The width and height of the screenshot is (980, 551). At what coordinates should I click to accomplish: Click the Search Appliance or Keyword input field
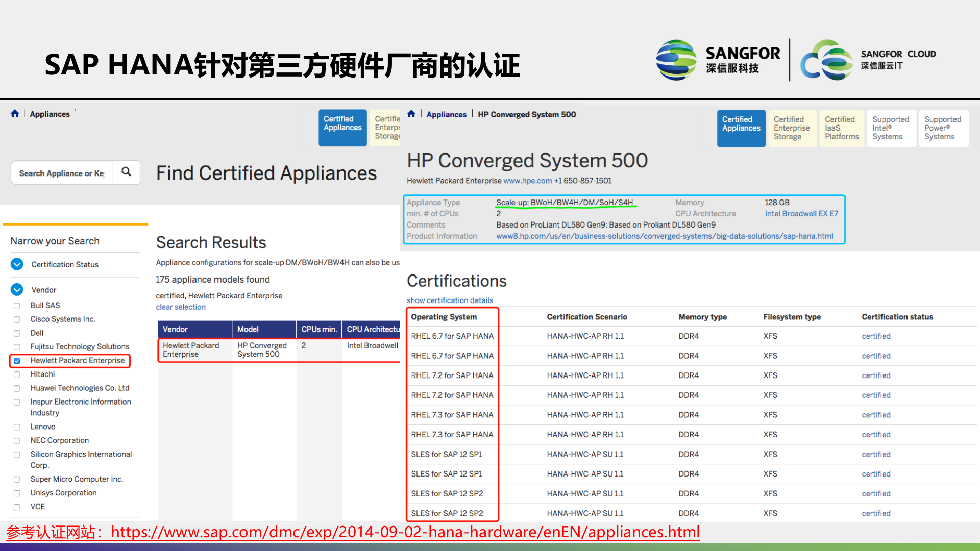tap(61, 172)
